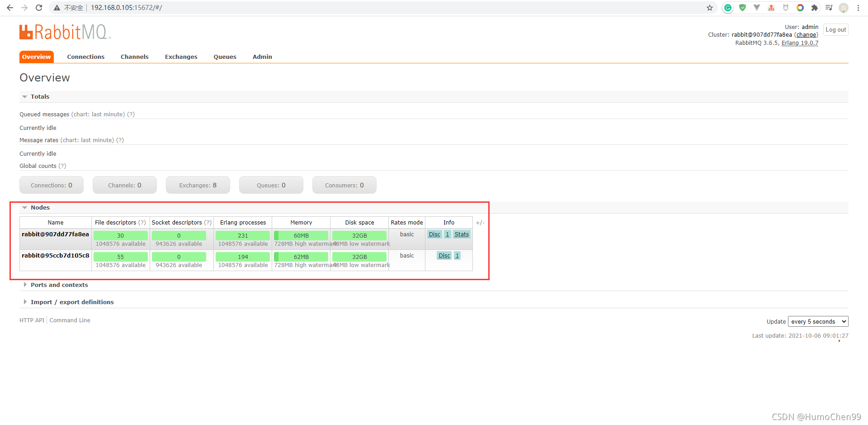Image resolution: width=868 pixels, height=425 pixels.
Task: Open the browser profile avatar
Action: [844, 8]
